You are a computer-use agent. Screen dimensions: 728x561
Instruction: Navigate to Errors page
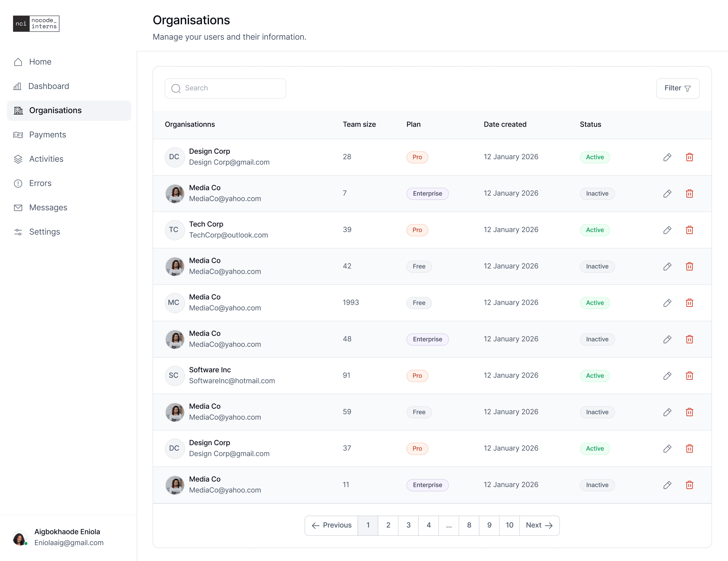click(40, 183)
